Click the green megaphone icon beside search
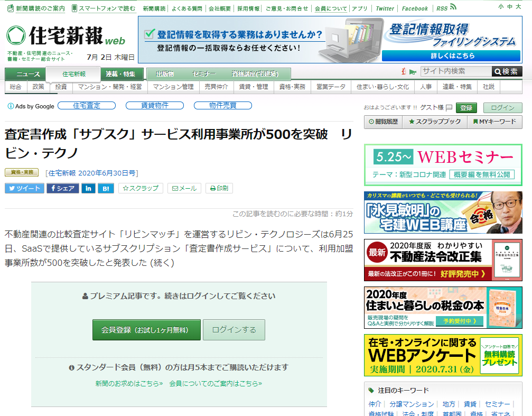Screen dimensions: 532x416 point(413,72)
